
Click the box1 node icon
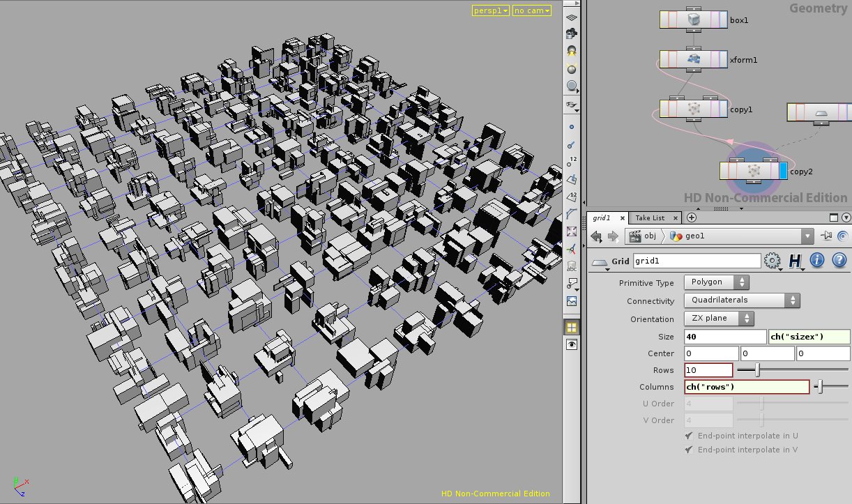694,20
